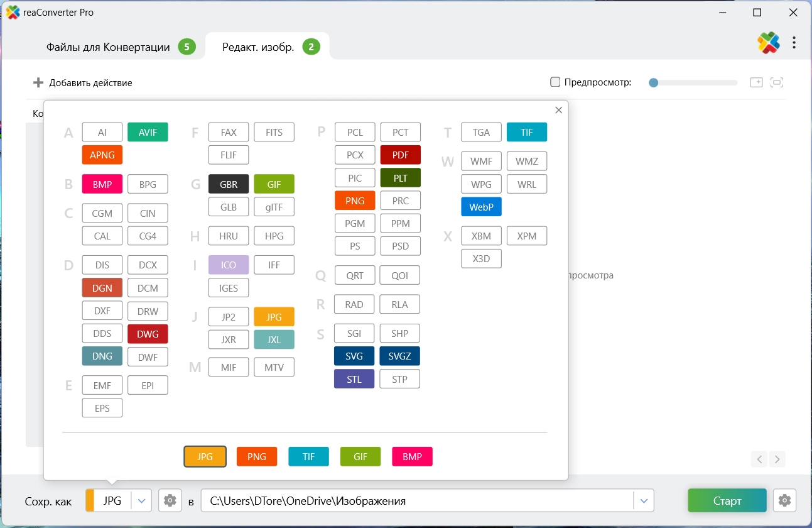Click the plus icon of Добавить действие
The width and height of the screenshot is (812, 528).
click(38, 82)
